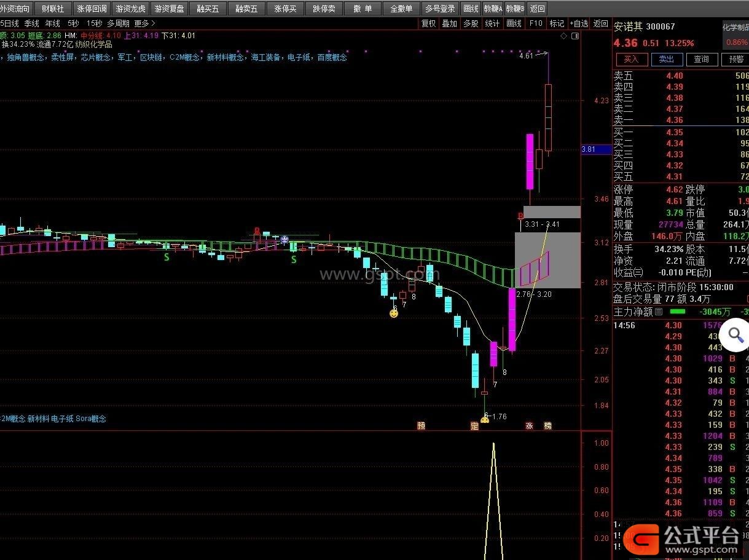
Task: Click the 预 marker at chart bottom
Action: [421, 425]
